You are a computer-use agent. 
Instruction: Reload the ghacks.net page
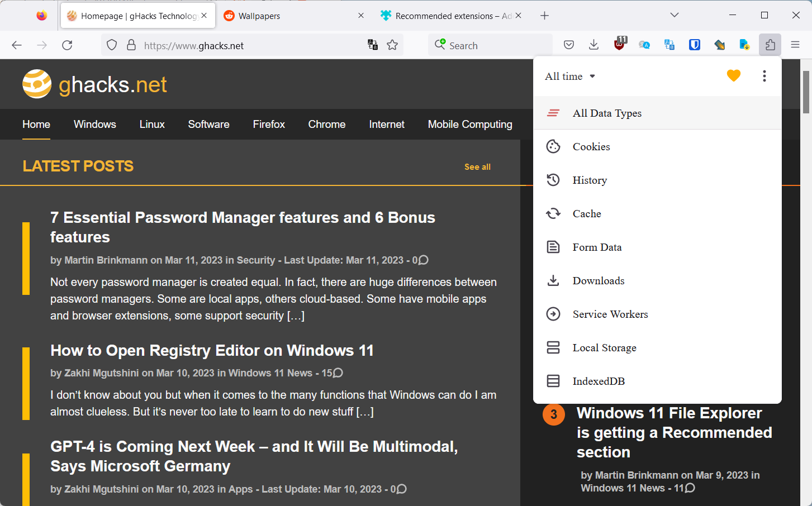pyautogui.click(x=67, y=45)
